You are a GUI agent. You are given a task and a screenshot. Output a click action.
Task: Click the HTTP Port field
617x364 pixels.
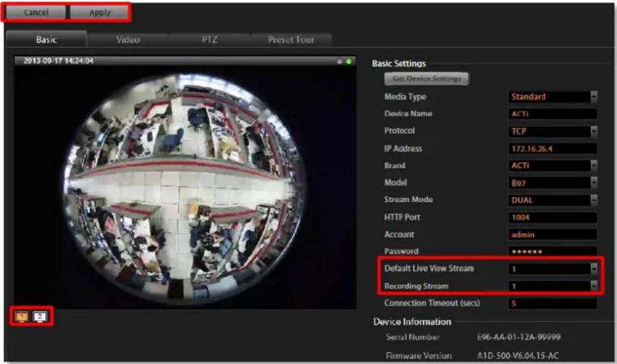click(553, 218)
